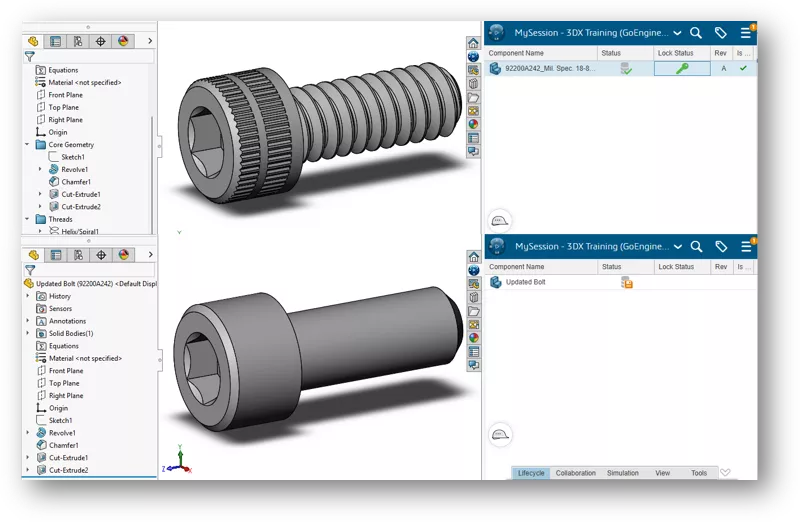Open ConfigurationManager tab in threaded bolt window

(78, 41)
